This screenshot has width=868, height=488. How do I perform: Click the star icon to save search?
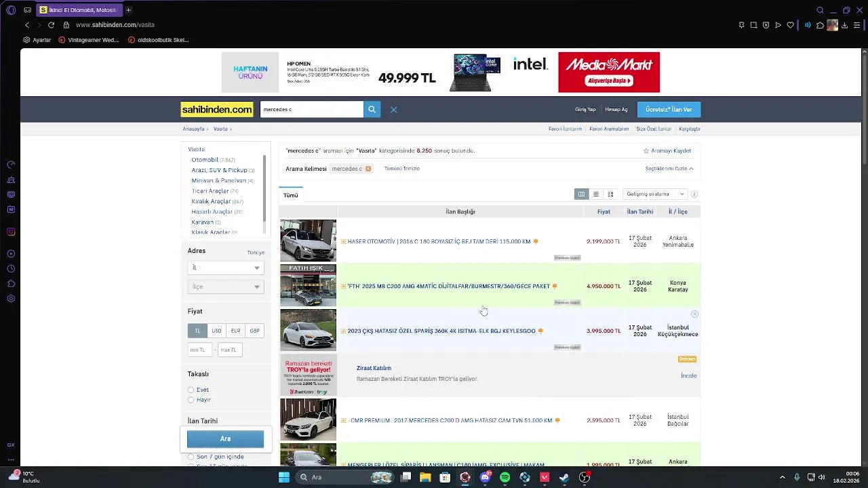[x=646, y=151]
